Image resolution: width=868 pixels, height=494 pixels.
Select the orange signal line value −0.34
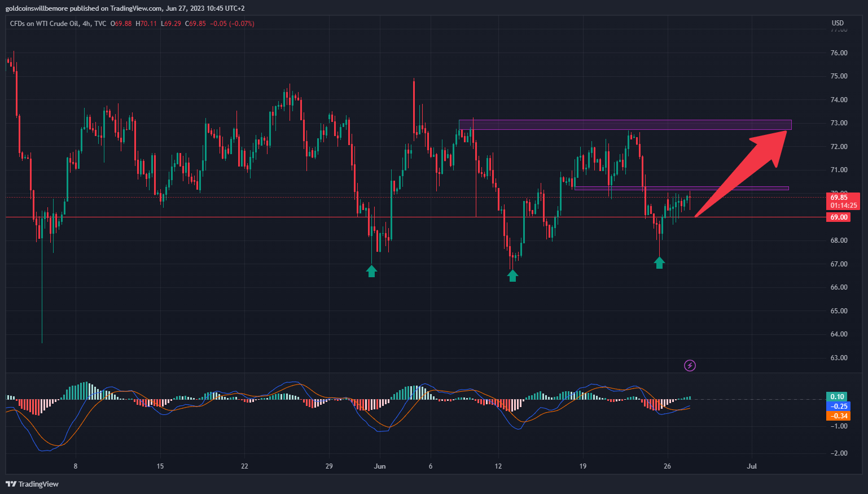coord(838,416)
